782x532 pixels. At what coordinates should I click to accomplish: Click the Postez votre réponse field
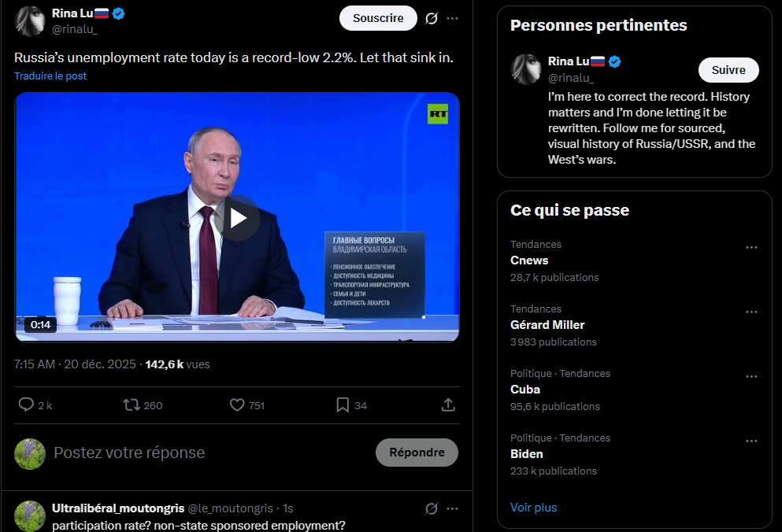point(209,453)
